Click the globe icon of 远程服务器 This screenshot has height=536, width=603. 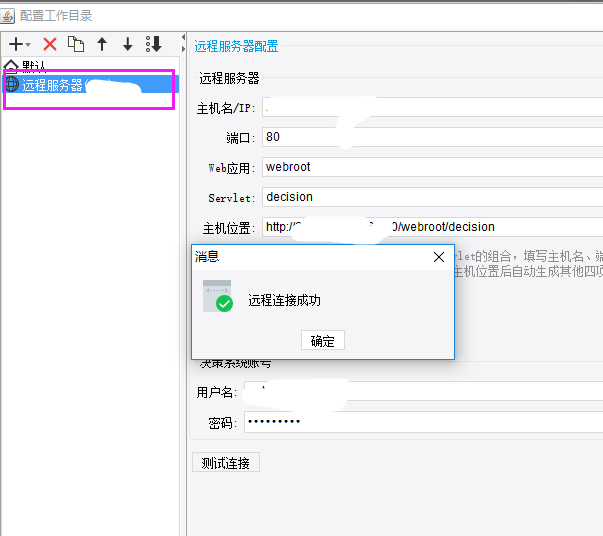click(x=12, y=84)
